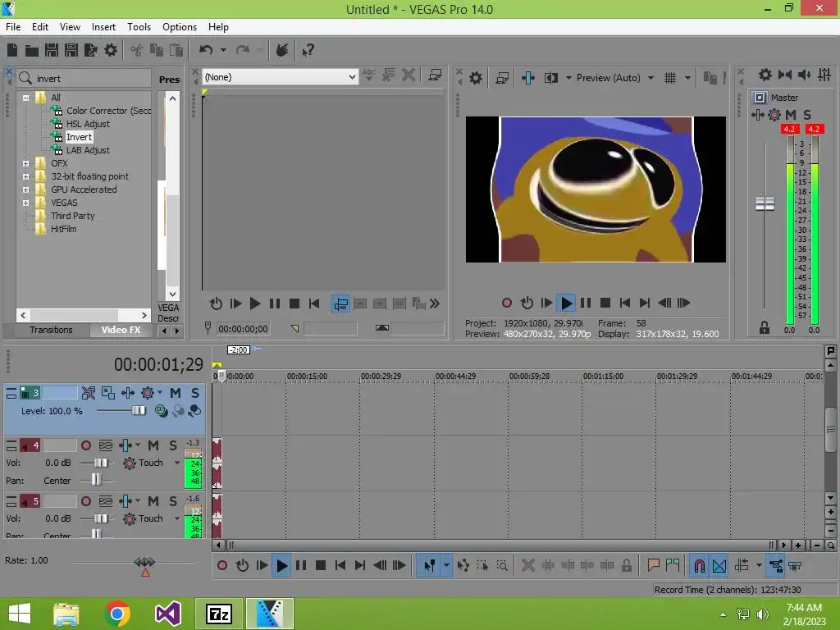Viewport: 840px width, 630px height.
Task: Open Undo history dropdown arrow
Action: tap(223, 50)
